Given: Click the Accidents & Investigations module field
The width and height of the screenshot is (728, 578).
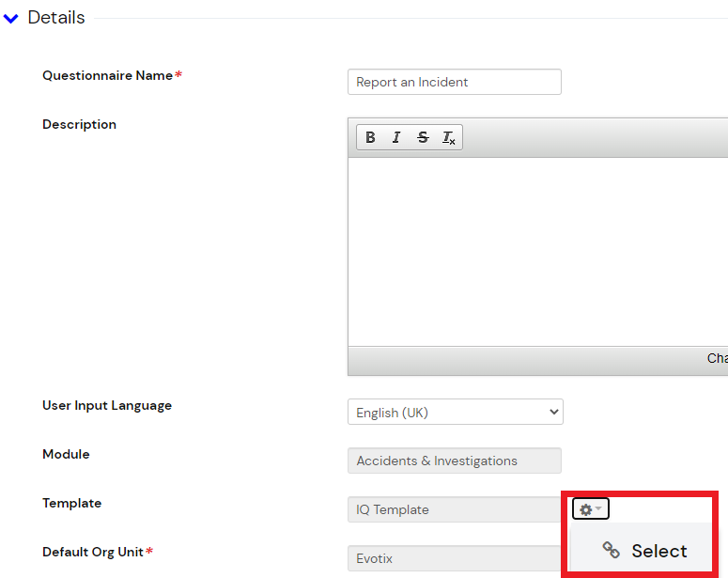Looking at the screenshot, I should pyautogui.click(x=454, y=461).
